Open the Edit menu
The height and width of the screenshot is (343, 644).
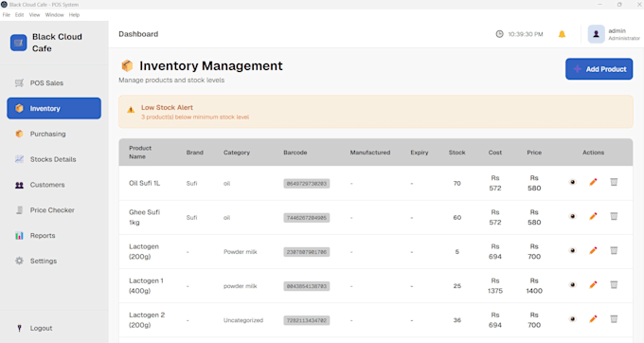click(19, 15)
